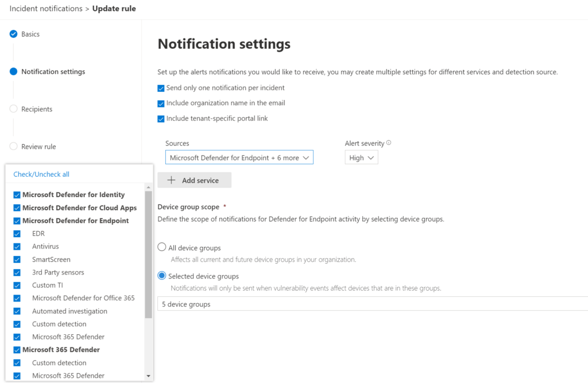Uncheck Automated investigation
588x383 pixels.
[x=17, y=311]
